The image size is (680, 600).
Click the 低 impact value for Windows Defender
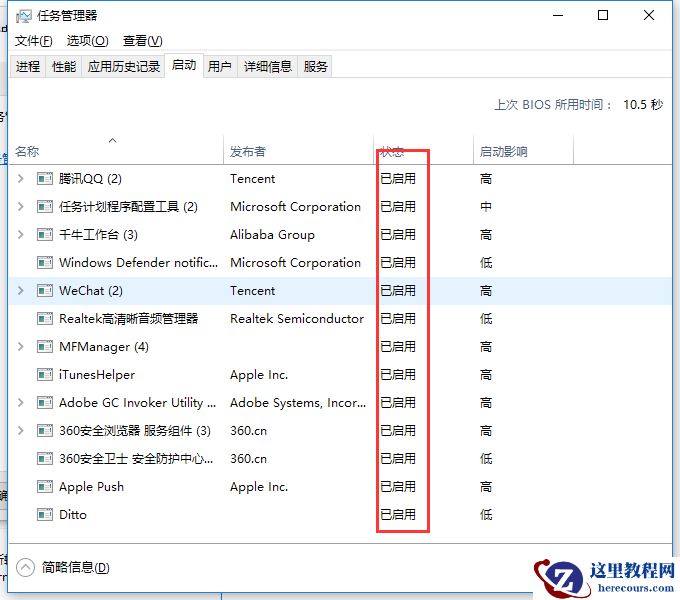coord(486,263)
